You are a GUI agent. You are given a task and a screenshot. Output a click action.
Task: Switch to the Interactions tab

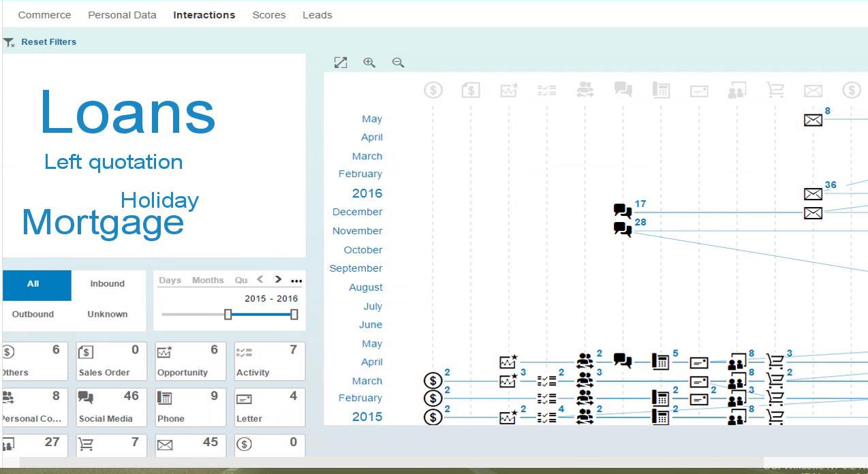click(204, 15)
